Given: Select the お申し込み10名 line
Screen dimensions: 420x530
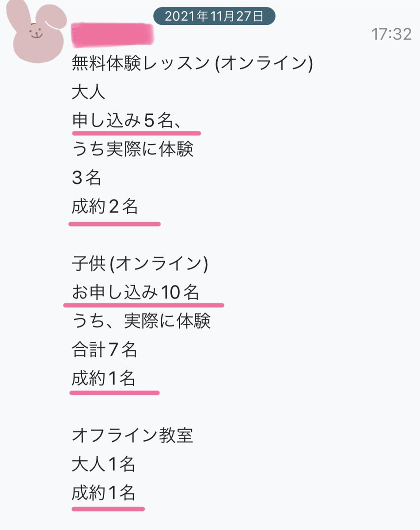Looking at the screenshot, I should (x=135, y=292).
